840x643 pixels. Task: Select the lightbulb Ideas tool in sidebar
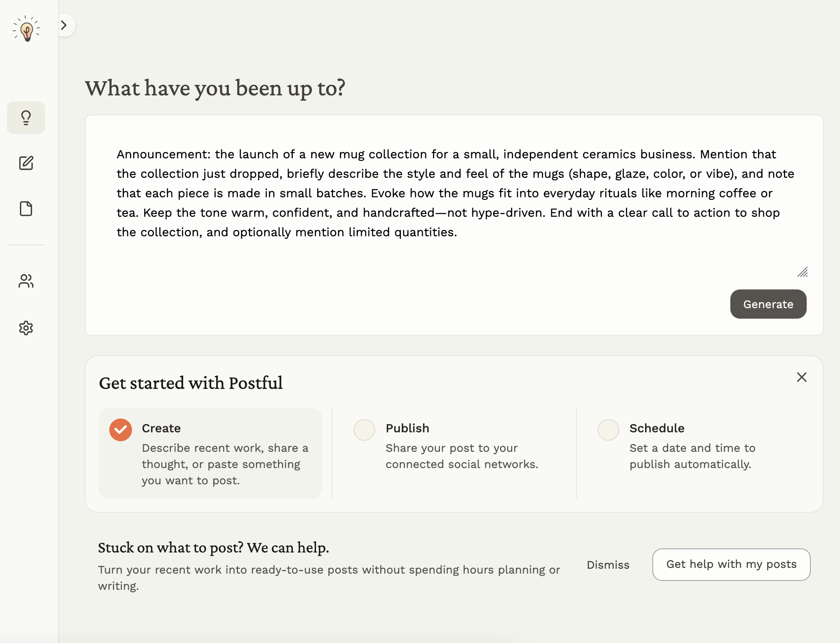click(26, 118)
